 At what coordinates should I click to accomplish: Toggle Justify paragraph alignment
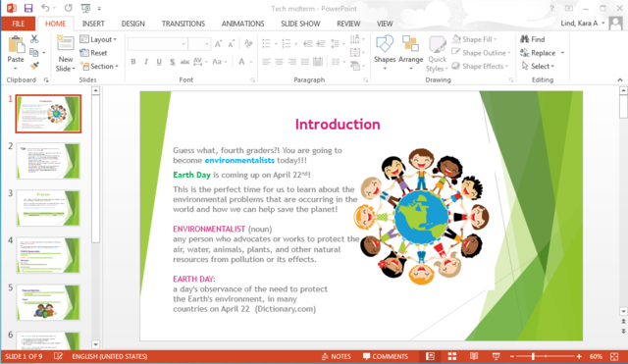[305, 62]
